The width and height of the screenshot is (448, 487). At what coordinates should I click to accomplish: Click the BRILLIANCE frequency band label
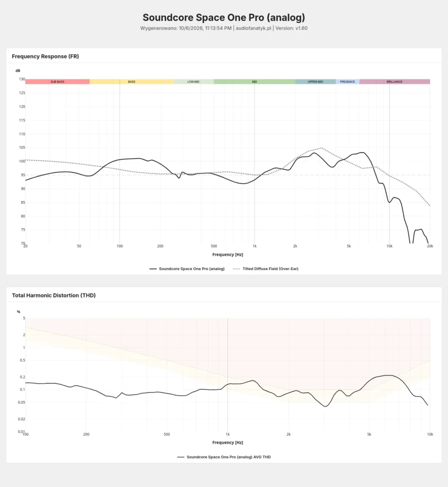(395, 82)
